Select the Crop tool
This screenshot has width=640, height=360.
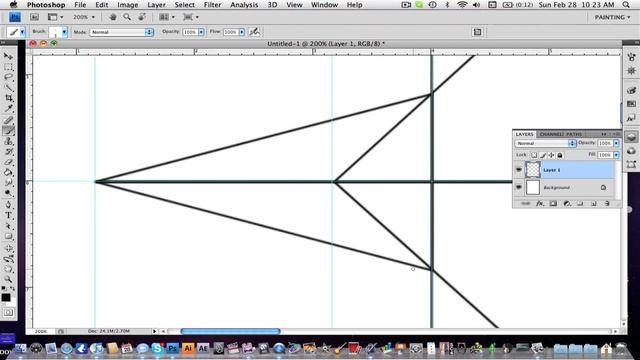[x=8, y=98]
